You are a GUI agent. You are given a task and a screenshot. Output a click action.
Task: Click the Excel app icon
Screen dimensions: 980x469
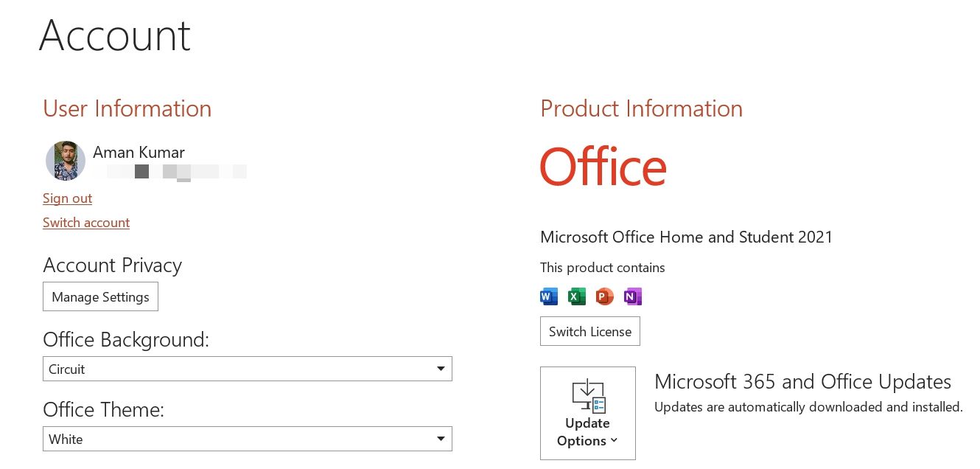coord(577,296)
